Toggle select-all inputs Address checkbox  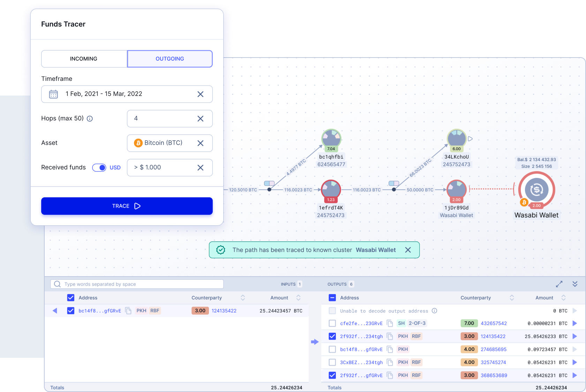click(71, 298)
